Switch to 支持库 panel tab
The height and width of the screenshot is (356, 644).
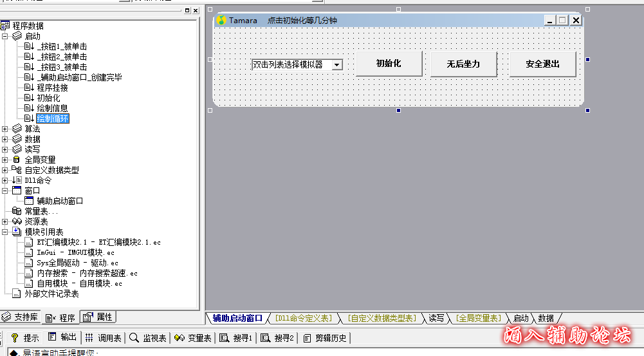20,317
